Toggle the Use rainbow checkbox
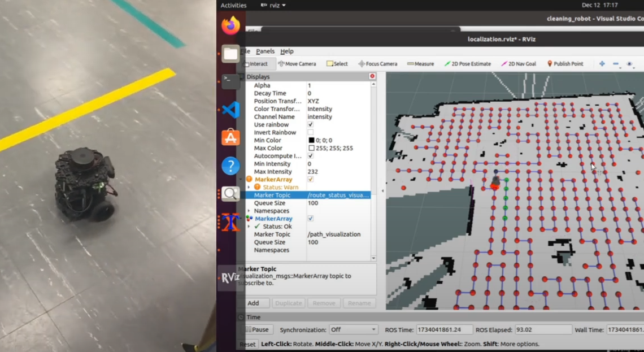 [x=311, y=125]
